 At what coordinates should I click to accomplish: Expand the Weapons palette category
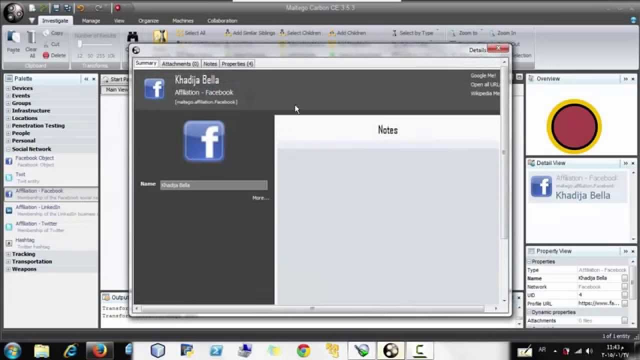8,269
